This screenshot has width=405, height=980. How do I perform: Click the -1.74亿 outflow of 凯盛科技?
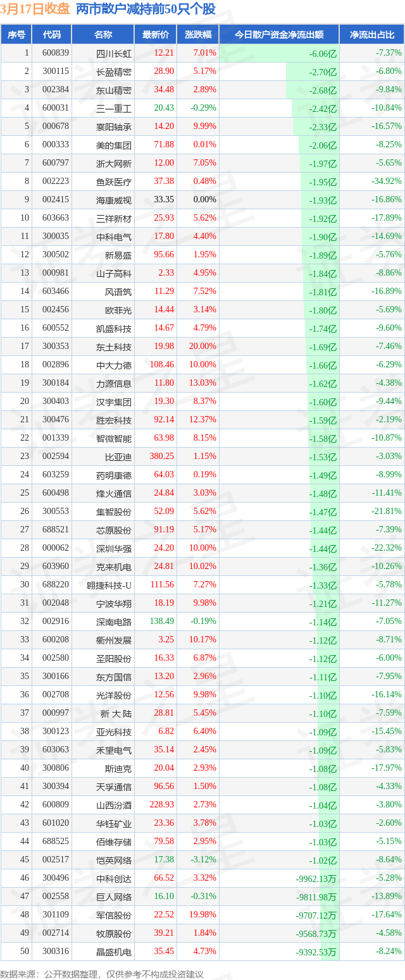[x=323, y=328]
